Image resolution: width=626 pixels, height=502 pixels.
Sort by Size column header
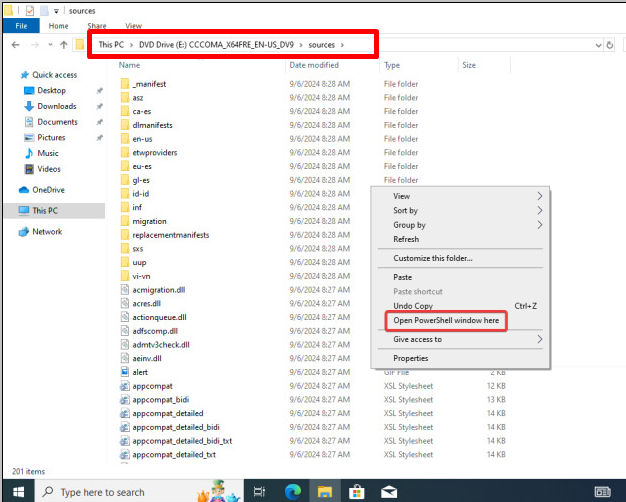(x=469, y=65)
